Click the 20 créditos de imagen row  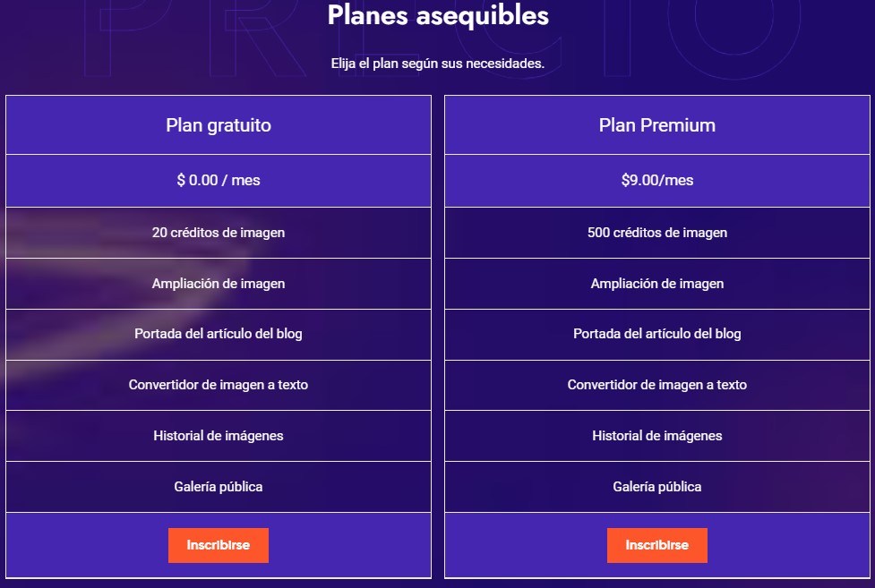click(x=219, y=233)
